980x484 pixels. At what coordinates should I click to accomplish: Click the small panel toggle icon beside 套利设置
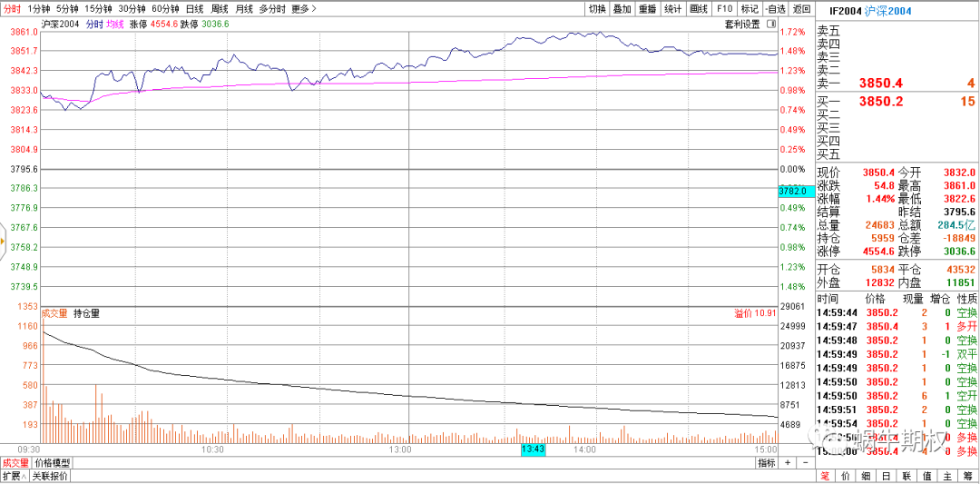point(771,24)
